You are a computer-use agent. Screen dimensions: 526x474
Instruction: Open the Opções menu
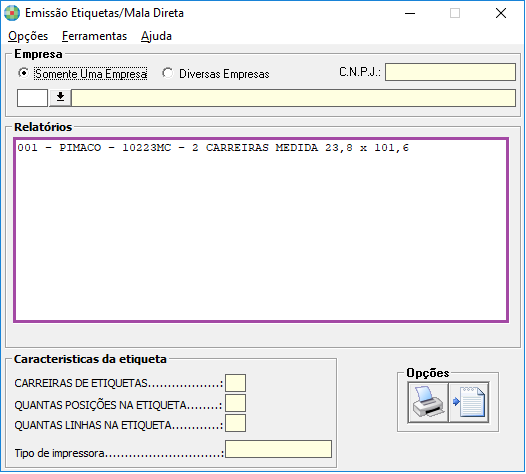pos(28,36)
